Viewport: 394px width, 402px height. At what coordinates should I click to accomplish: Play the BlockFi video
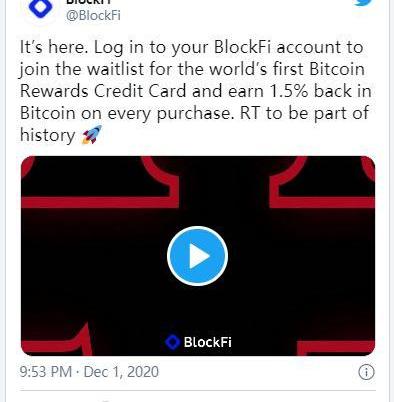point(197,256)
